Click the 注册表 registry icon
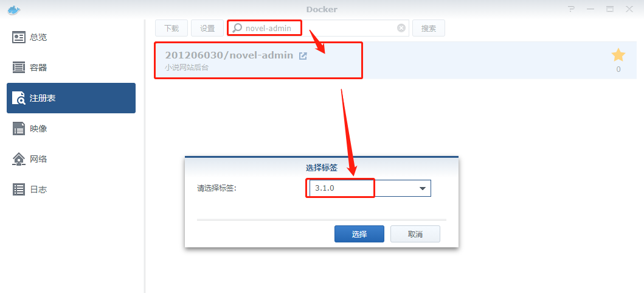Image resolution: width=644 pixels, height=293 pixels. (x=18, y=98)
